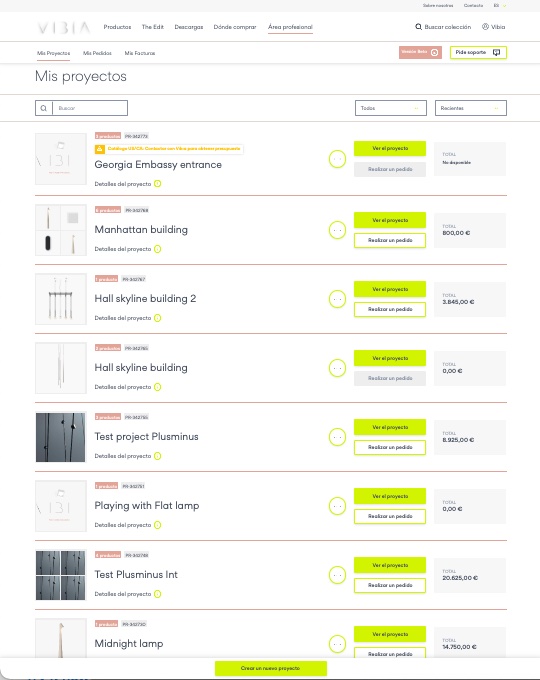540x680 pixels.
Task: Switch to the Mis Pedidos tab
Action: pos(97,53)
